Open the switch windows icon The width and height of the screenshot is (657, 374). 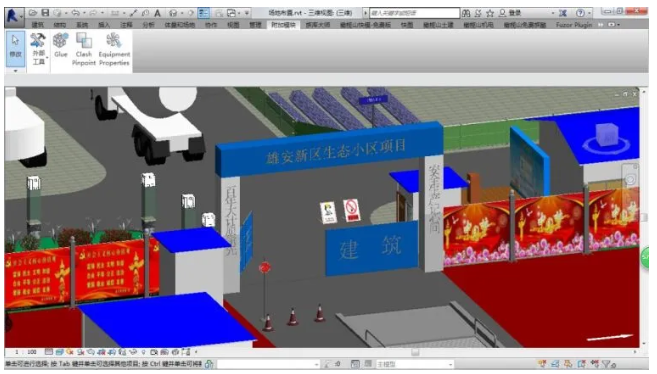tap(230, 13)
